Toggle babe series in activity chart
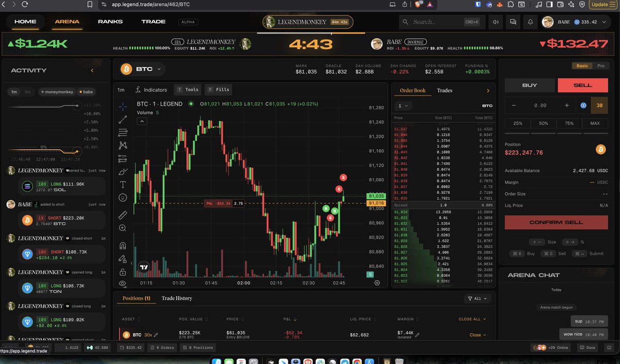 (x=86, y=92)
